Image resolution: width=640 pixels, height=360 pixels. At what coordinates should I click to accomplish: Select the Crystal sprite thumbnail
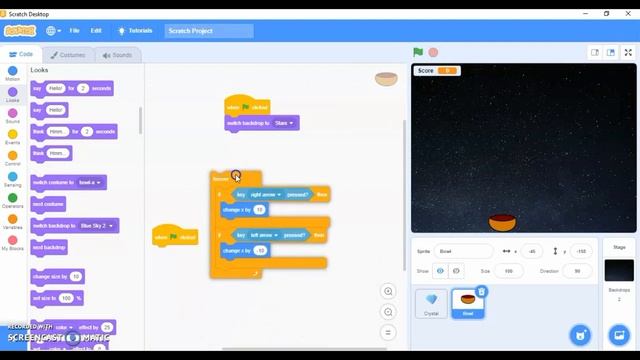tap(431, 304)
